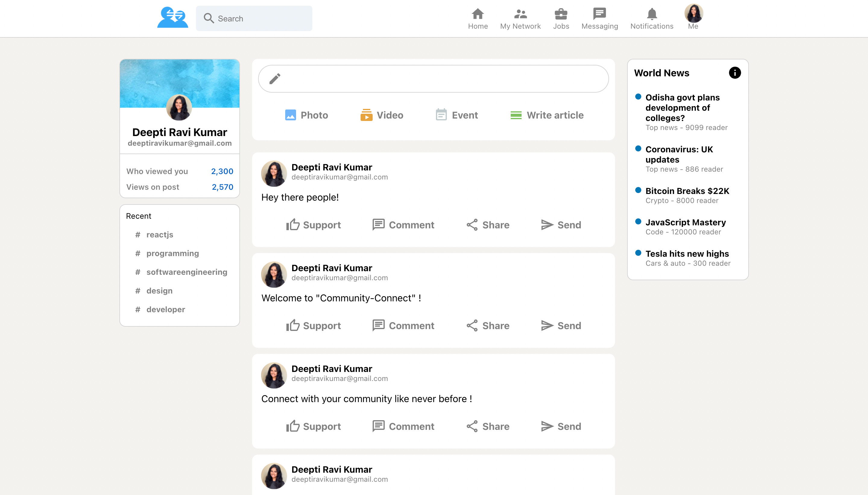Click the pencil icon in post box
Image resolution: width=868 pixels, height=495 pixels.
pos(274,78)
